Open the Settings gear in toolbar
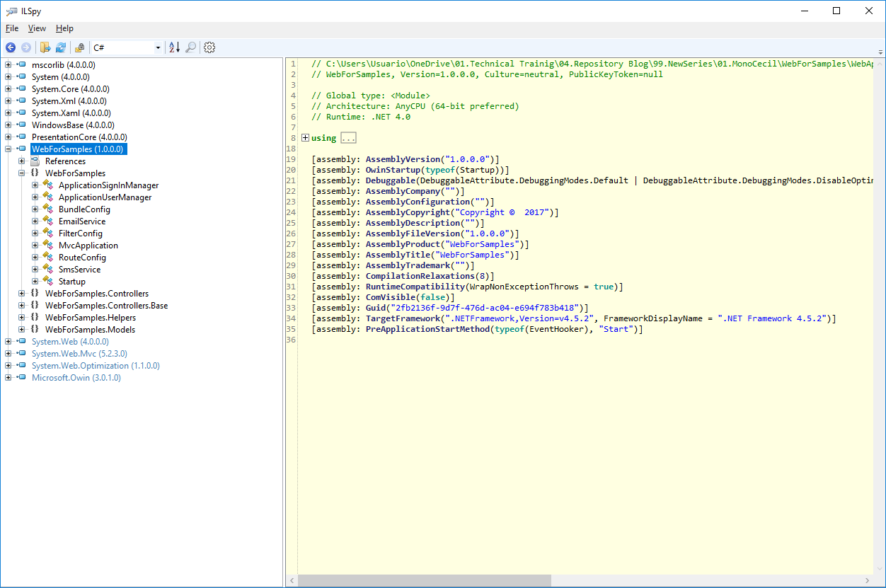The height and width of the screenshot is (588, 886). coord(209,47)
